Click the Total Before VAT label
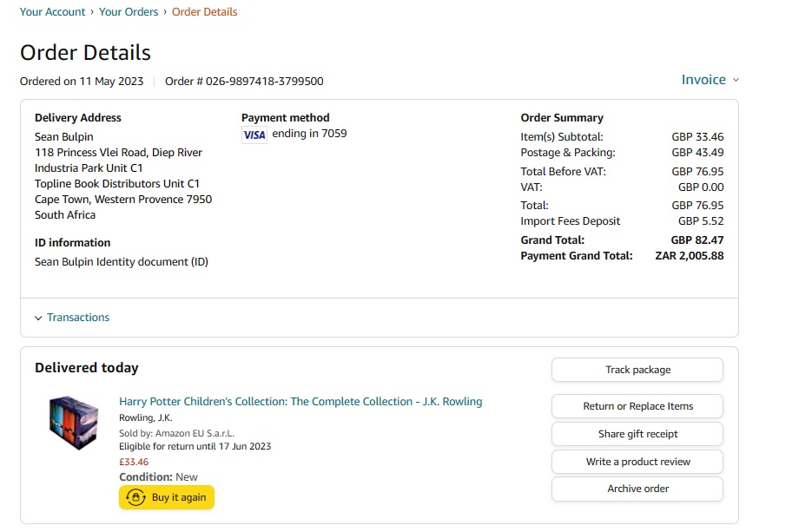Image resolution: width=799 pixels, height=532 pixels. pyautogui.click(x=563, y=172)
